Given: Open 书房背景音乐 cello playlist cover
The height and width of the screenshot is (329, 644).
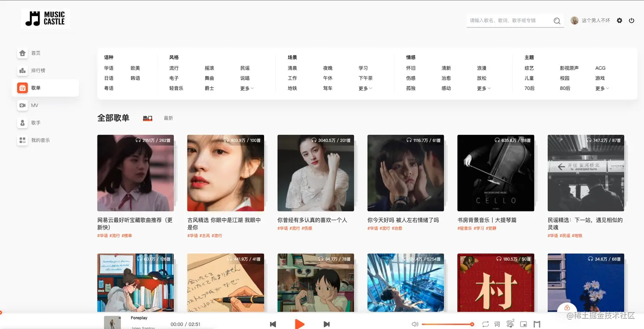Looking at the screenshot, I should pos(496,173).
